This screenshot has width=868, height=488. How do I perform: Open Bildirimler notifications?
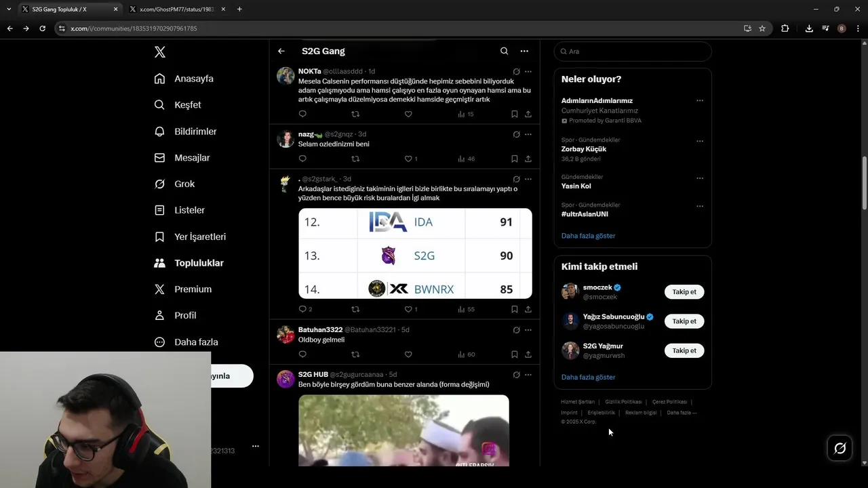click(x=185, y=131)
